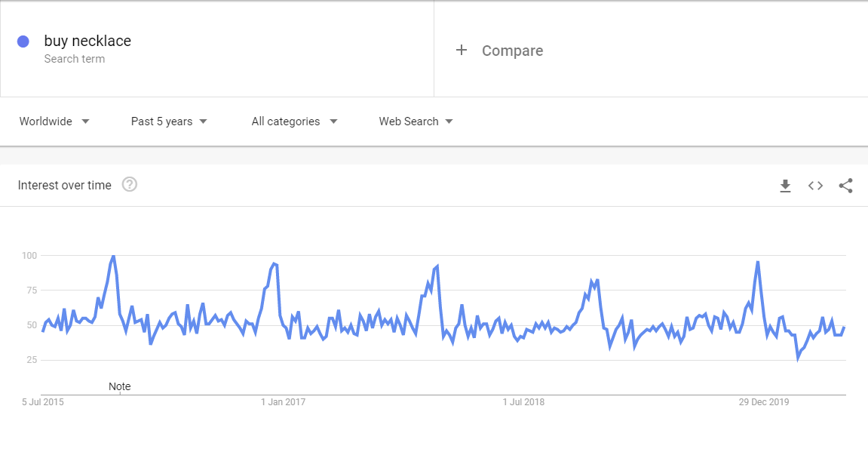Image resolution: width=868 pixels, height=452 pixels.
Task: Click the Search term subtitle text
Action: point(74,59)
